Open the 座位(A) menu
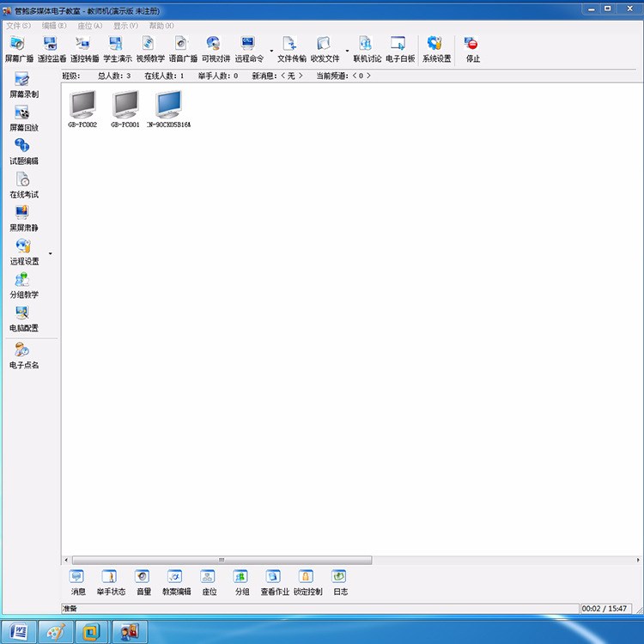The width and height of the screenshot is (644, 644). tap(89, 26)
